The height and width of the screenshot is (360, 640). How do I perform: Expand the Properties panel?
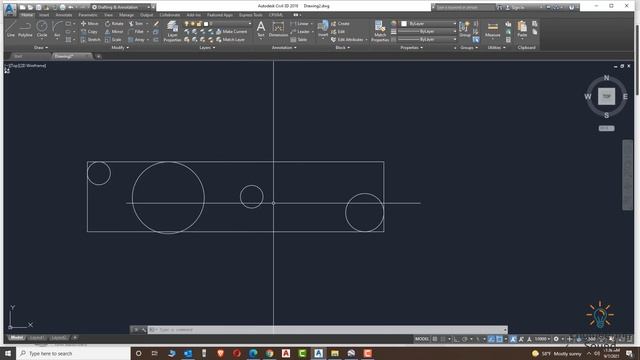(x=411, y=47)
